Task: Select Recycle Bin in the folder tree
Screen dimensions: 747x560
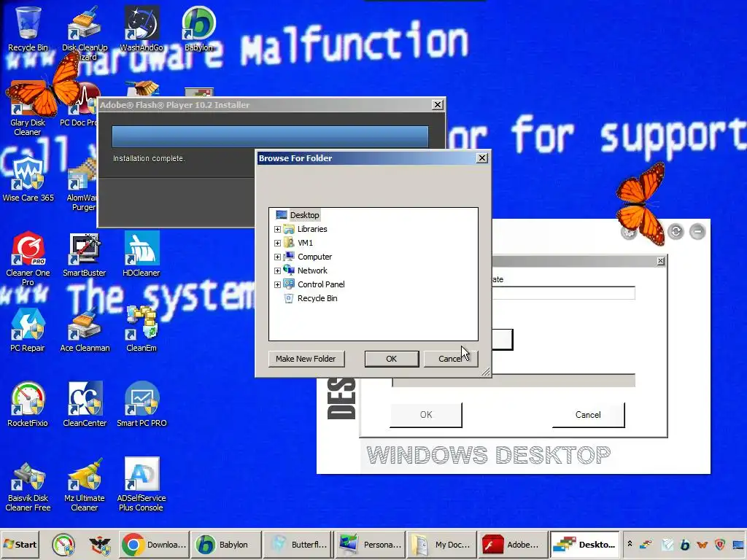Action: pyautogui.click(x=317, y=298)
